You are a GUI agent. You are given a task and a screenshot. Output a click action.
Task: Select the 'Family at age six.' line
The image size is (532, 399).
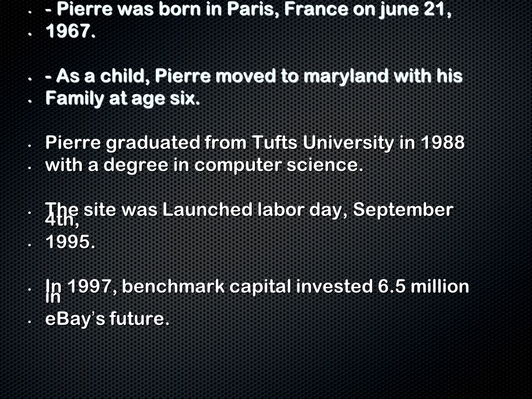click(x=123, y=98)
